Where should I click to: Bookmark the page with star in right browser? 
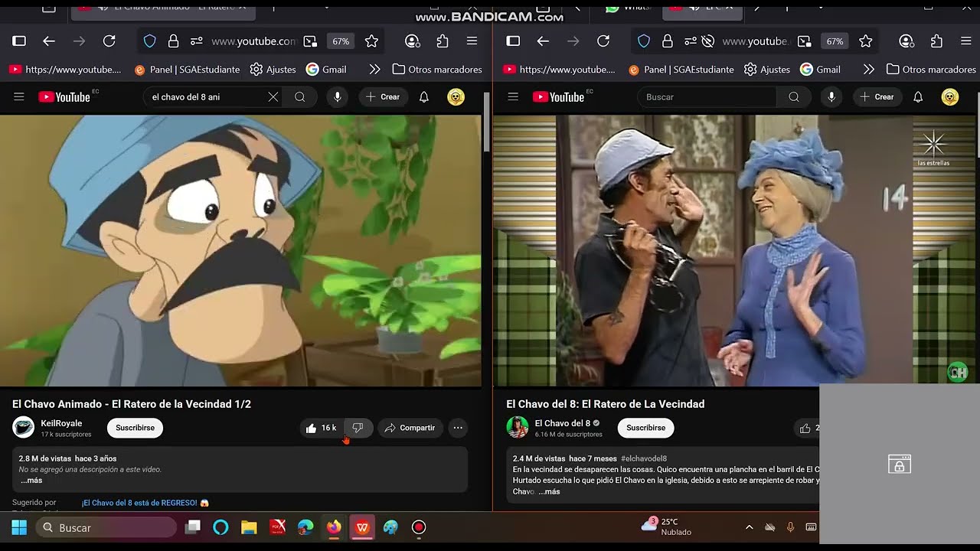866,41
